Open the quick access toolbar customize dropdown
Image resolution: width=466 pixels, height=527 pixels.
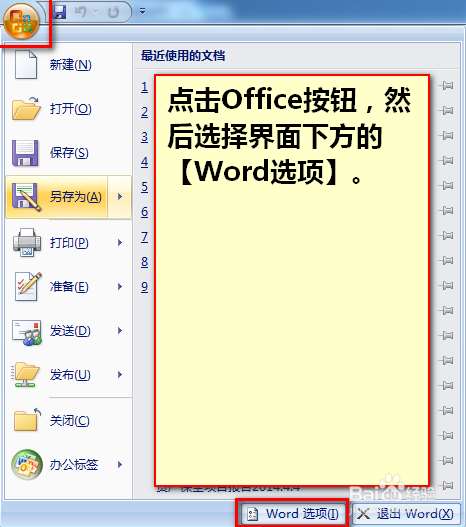142,11
